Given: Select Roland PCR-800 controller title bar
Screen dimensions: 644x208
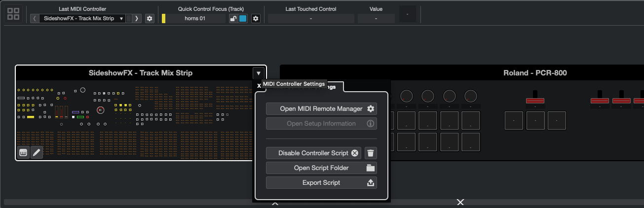Looking at the screenshot, I should point(535,73).
